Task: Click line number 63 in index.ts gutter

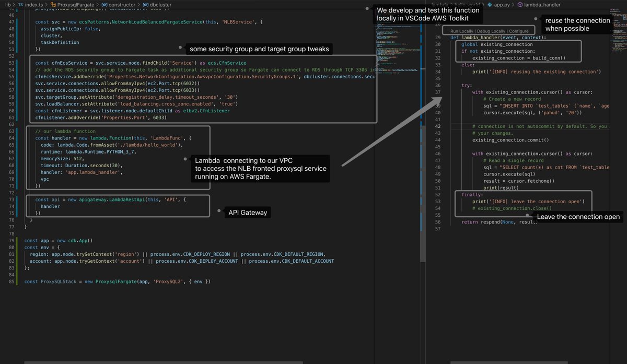Action: click(x=11, y=131)
